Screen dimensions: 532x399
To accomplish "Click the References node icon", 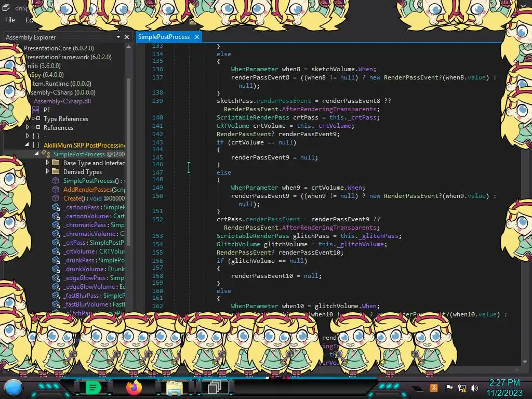I will coord(36,127).
